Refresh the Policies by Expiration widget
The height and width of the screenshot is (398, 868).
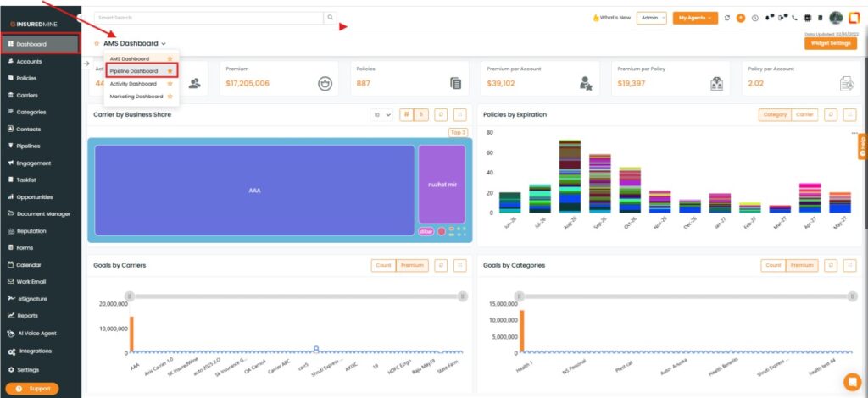pyautogui.click(x=831, y=114)
